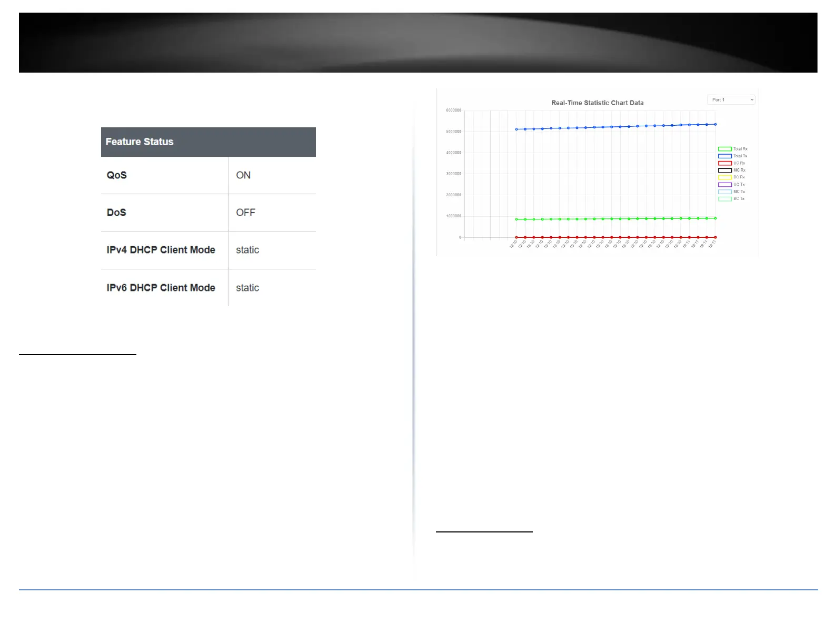Click the first red UC Rx data point

[517, 237]
